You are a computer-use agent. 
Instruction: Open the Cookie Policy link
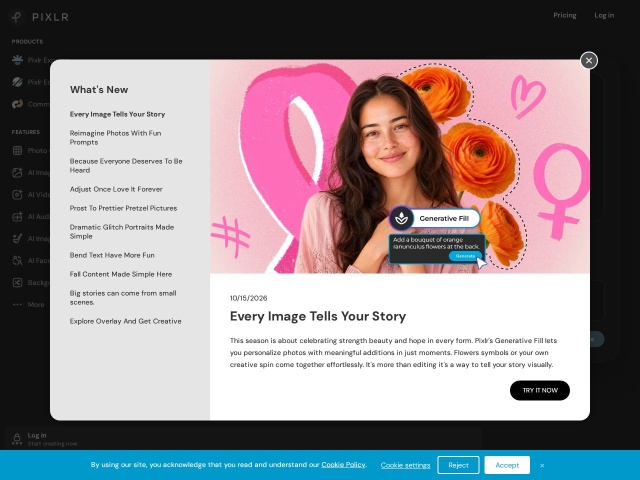(343, 464)
